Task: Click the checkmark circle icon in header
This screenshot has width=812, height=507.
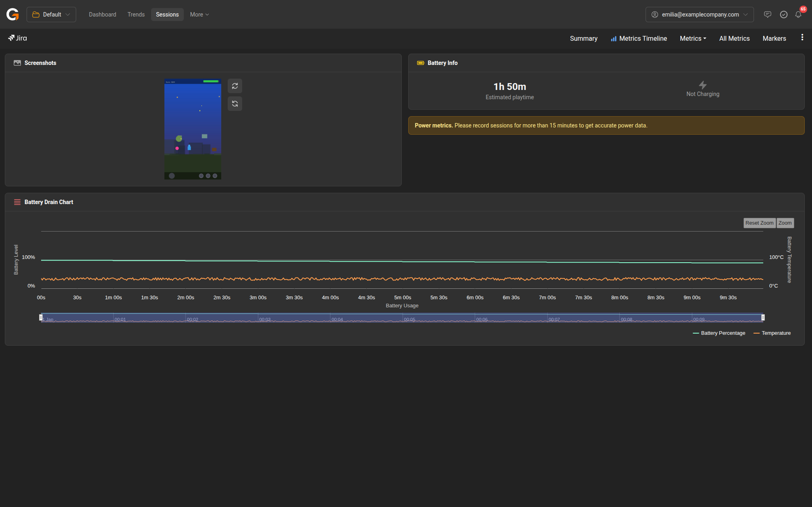Action: click(783, 15)
